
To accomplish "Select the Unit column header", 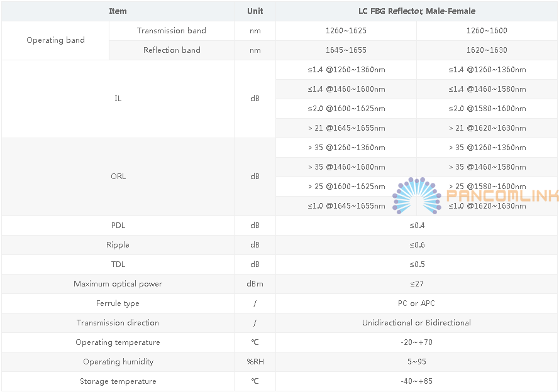I will pos(255,11).
